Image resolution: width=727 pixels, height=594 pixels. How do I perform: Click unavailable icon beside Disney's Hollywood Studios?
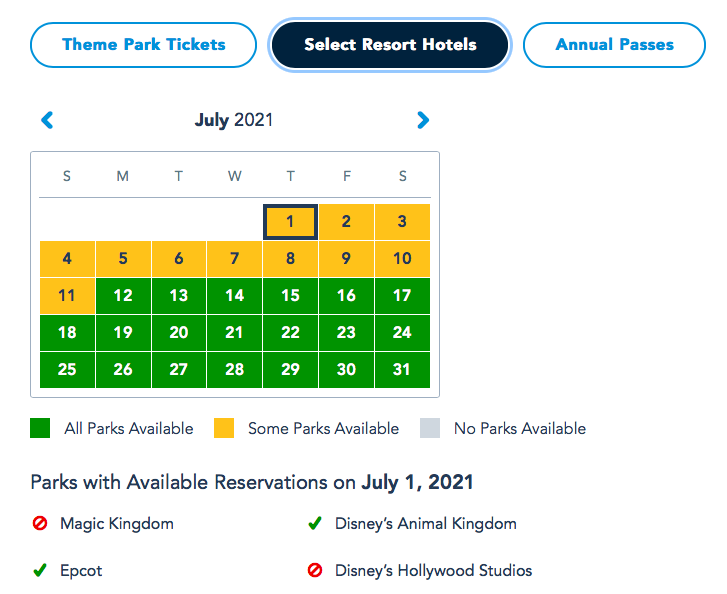(315, 571)
